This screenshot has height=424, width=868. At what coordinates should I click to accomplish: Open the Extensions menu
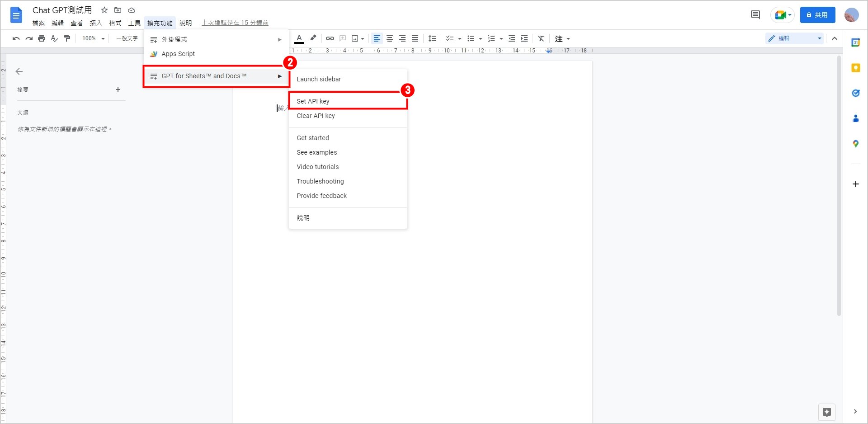click(x=160, y=23)
